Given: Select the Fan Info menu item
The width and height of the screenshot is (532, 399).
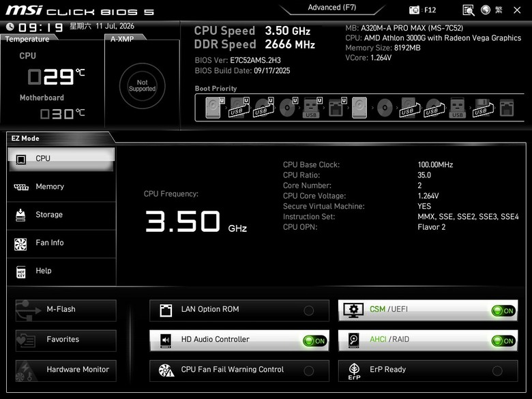Looking at the screenshot, I should click(61, 243).
